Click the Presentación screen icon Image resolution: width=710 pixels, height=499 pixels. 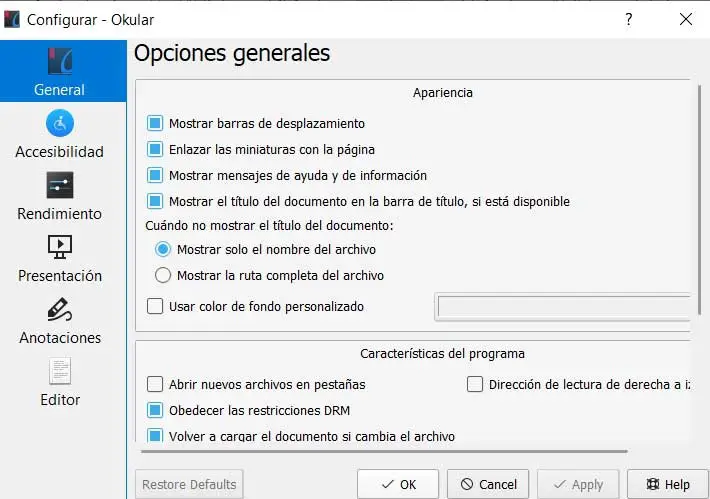(x=60, y=247)
